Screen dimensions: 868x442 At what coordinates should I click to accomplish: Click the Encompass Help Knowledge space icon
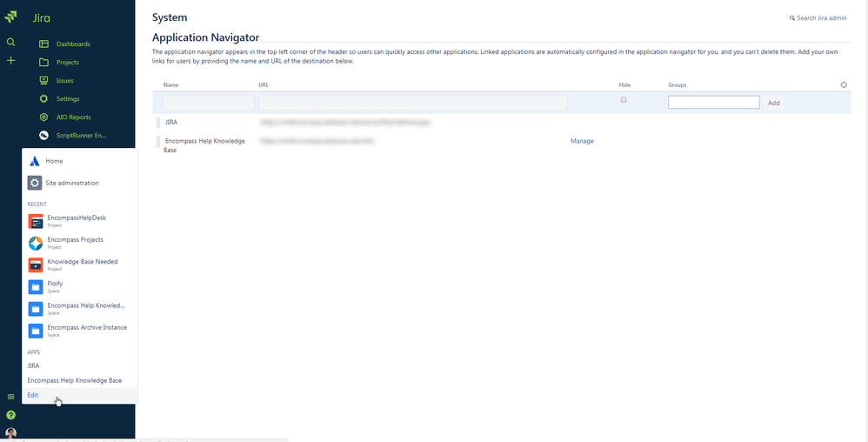coord(36,309)
